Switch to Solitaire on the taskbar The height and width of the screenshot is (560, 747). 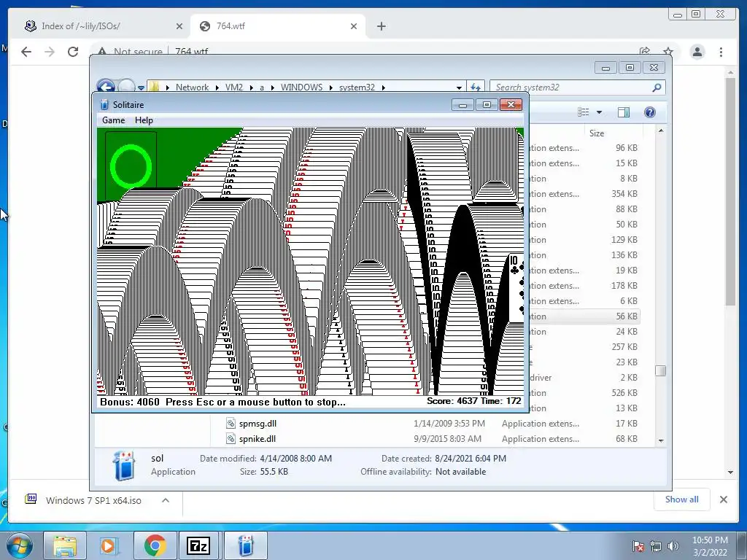245,545
